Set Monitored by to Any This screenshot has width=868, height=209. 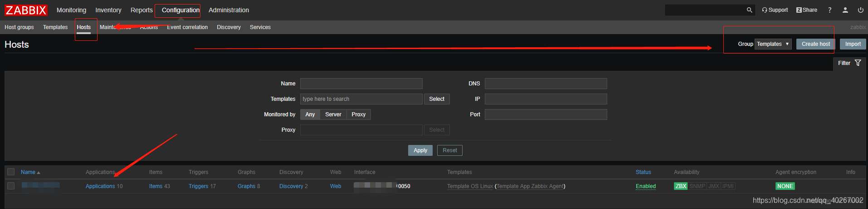click(310, 114)
